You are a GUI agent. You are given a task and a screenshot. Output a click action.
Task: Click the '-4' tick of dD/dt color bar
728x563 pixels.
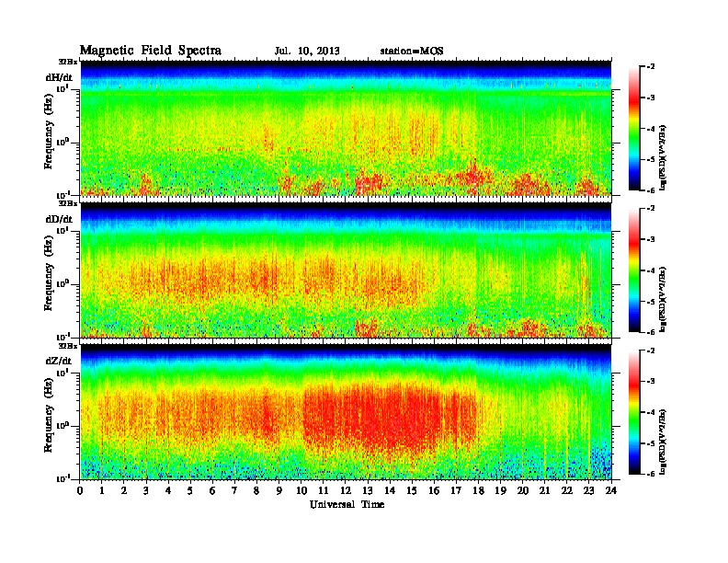click(x=651, y=270)
